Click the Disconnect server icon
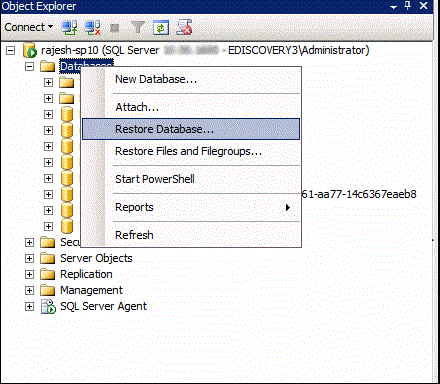 tap(92, 27)
